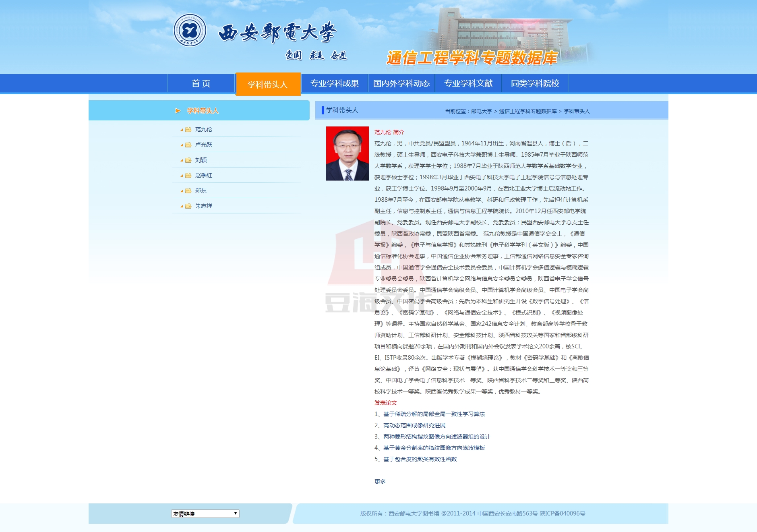Open paper 基于包含度的聚类有效性函数
Image resolution: width=757 pixels, height=532 pixels.
click(420, 459)
